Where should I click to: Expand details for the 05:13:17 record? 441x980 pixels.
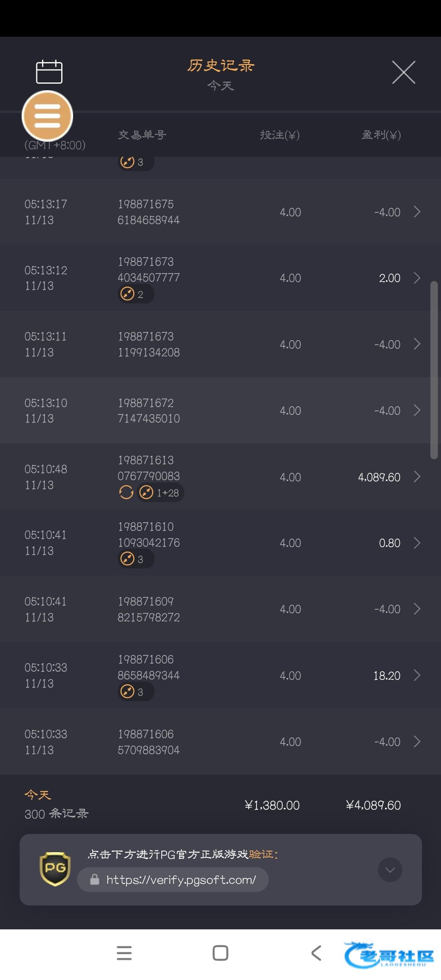[417, 212]
